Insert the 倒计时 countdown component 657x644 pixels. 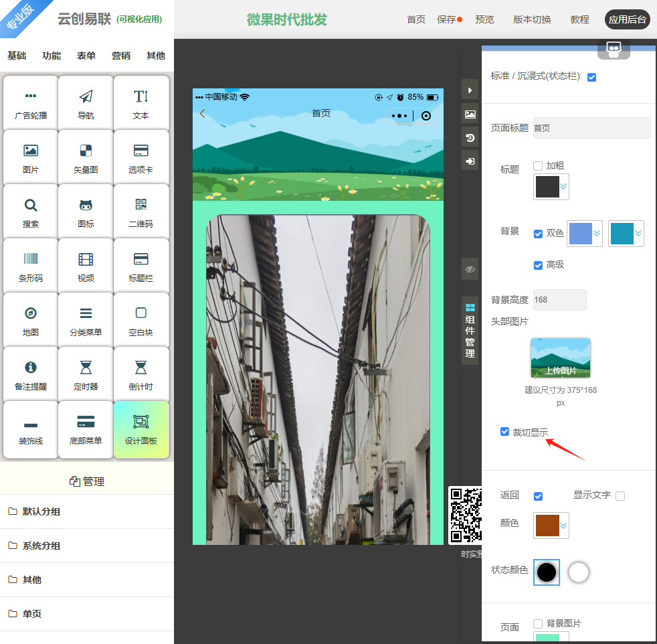140,374
